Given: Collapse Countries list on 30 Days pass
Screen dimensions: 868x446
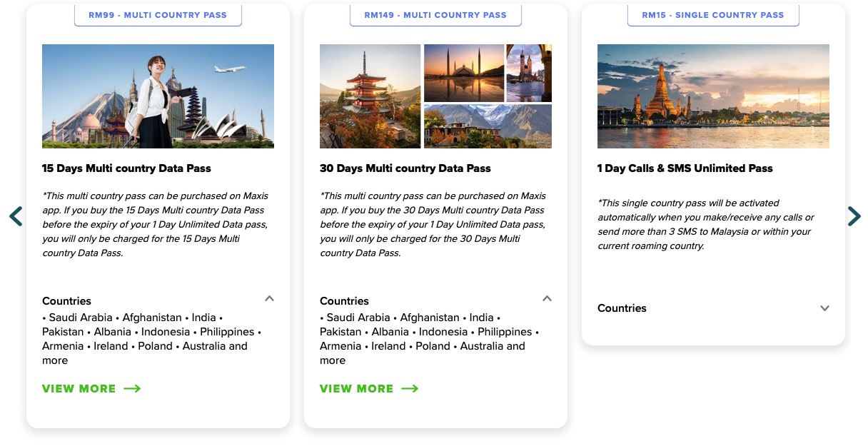Looking at the screenshot, I should [547, 299].
